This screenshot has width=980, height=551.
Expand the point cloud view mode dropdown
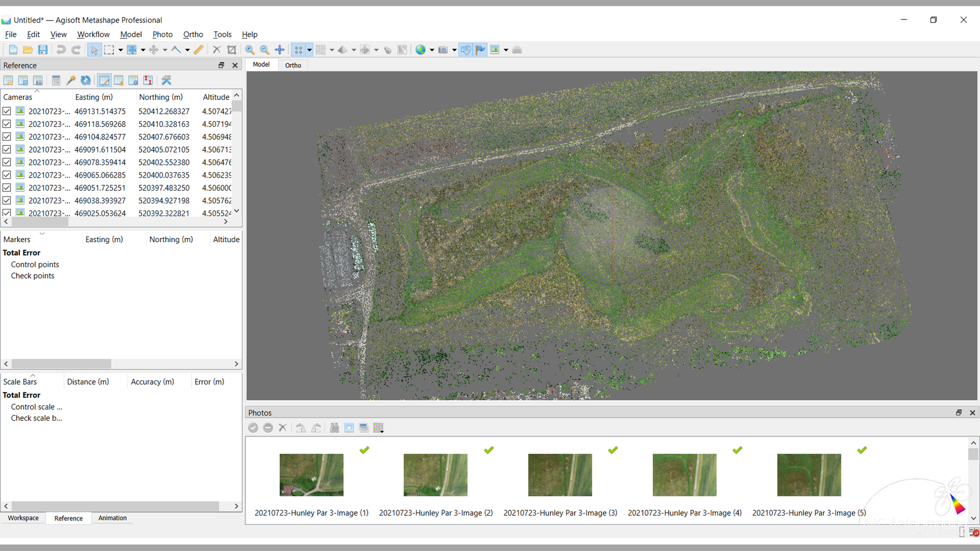tap(309, 50)
